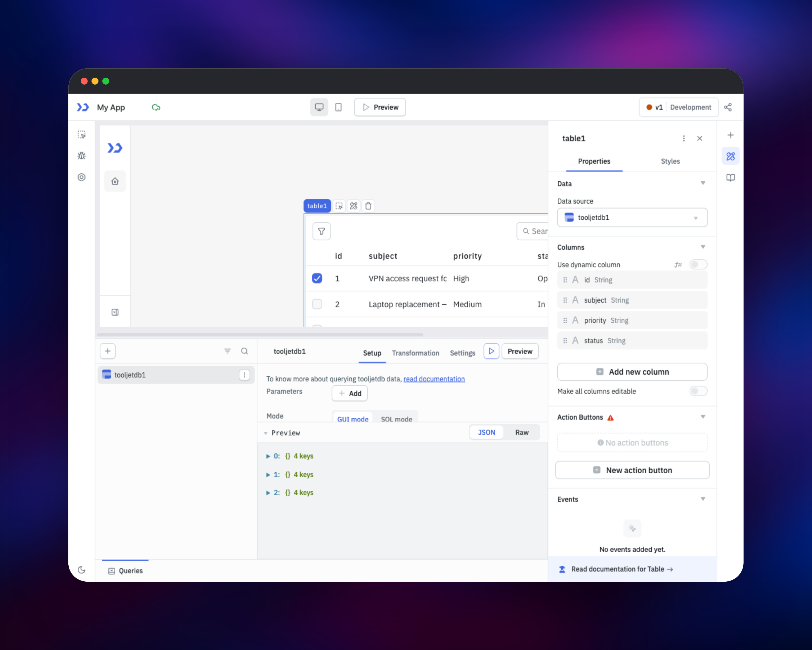This screenshot has height=650, width=812.
Task: Open Read documentation for Table link
Action: pyautogui.click(x=622, y=569)
